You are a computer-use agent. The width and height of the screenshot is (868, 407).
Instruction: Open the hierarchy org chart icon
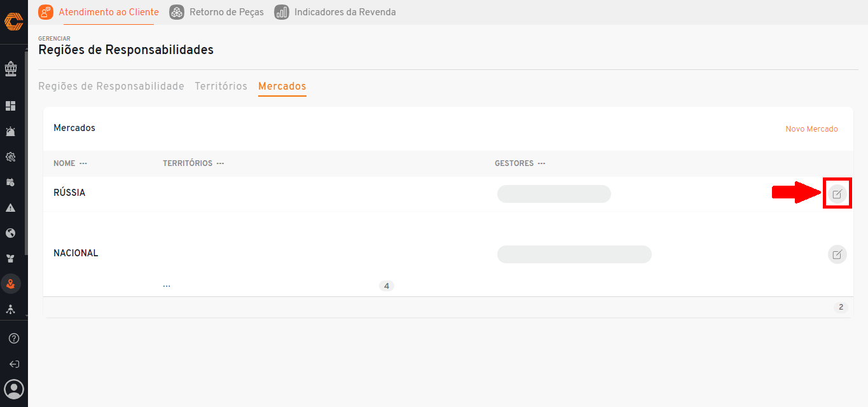pyautogui.click(x=11, y=309)
